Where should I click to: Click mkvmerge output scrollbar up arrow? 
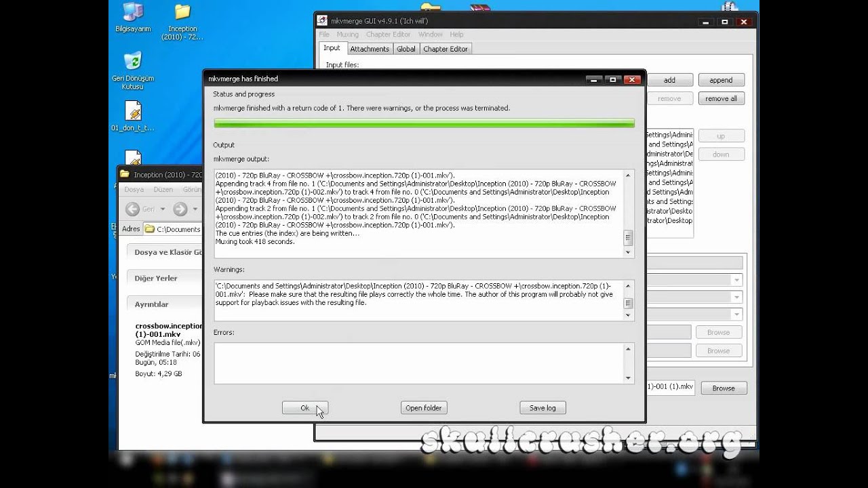pos(628,175)
